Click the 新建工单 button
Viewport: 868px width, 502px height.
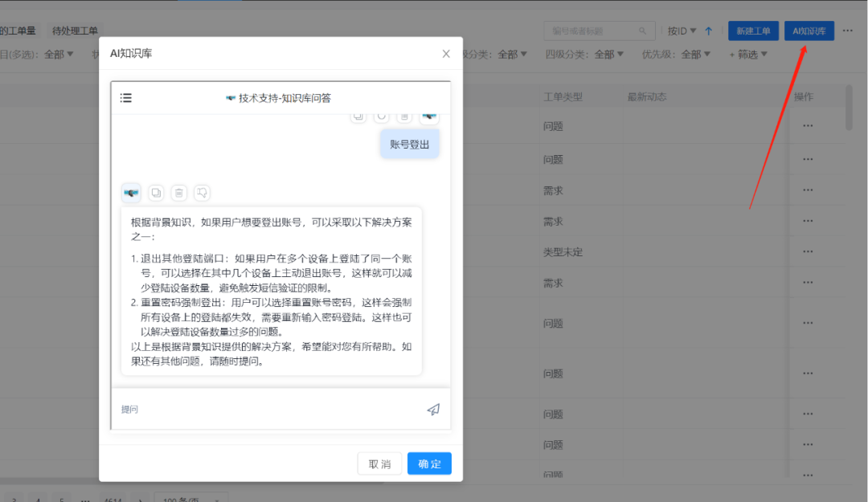tap(753, 31)
